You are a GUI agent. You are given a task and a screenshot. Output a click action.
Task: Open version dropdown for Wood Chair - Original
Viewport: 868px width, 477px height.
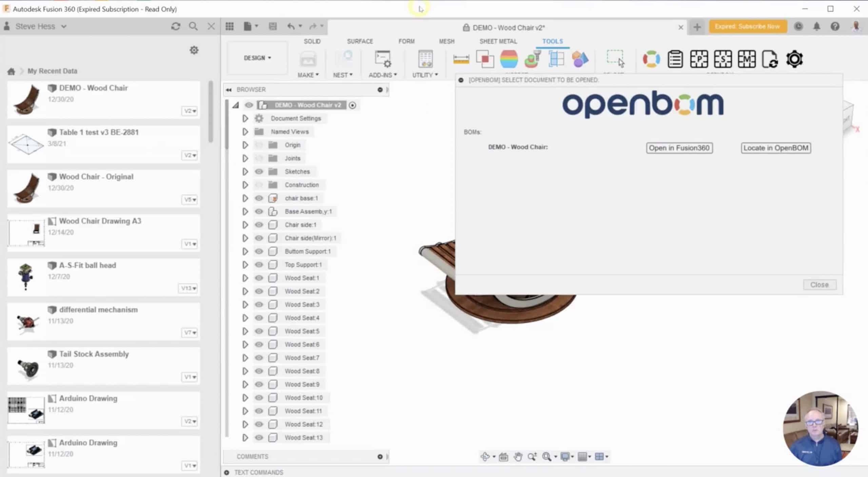(190, 200)
